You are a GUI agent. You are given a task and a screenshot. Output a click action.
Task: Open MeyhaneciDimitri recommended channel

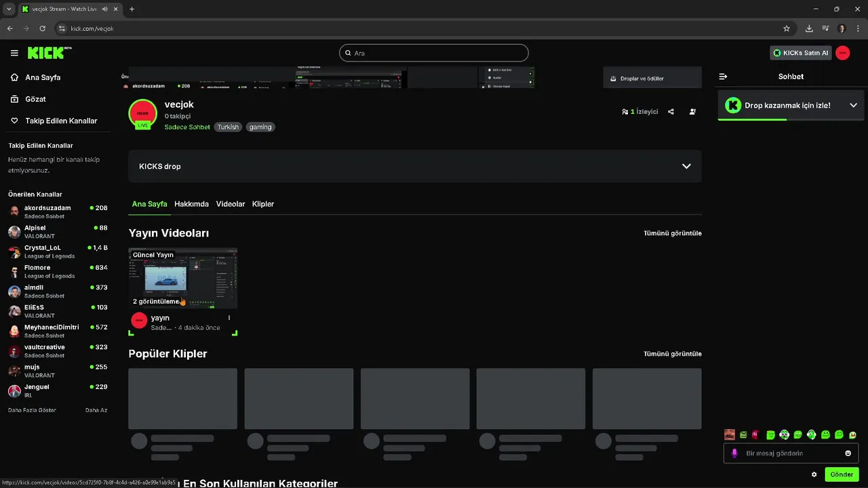(58, 331)
